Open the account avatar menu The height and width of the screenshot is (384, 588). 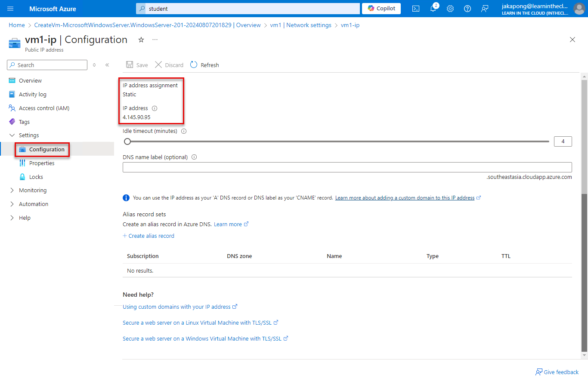[579, 9]
